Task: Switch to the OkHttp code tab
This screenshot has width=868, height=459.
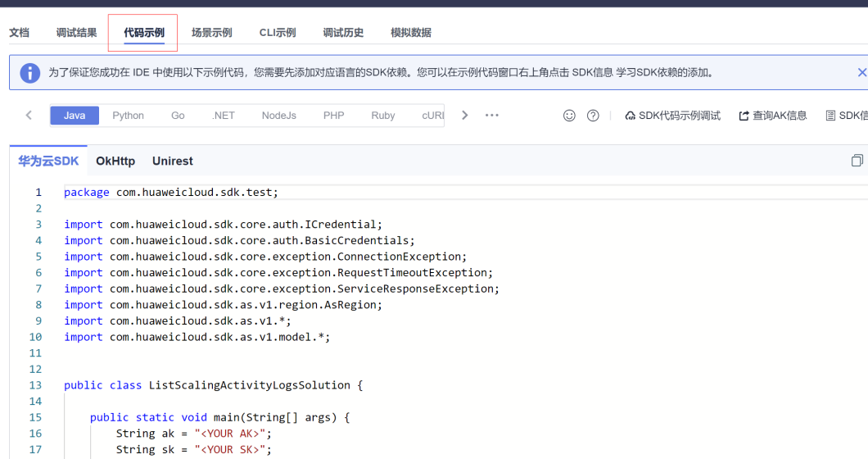Action: [115, 161]
